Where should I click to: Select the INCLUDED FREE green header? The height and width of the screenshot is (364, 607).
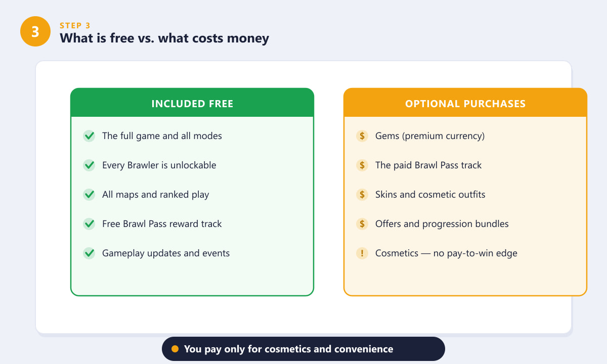[192, 103]
